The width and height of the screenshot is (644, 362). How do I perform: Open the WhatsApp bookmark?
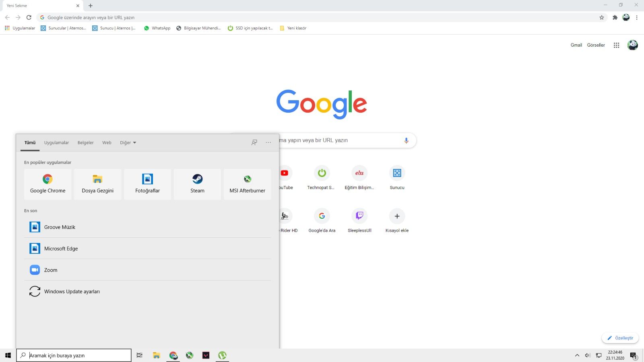tap(157, 28)
